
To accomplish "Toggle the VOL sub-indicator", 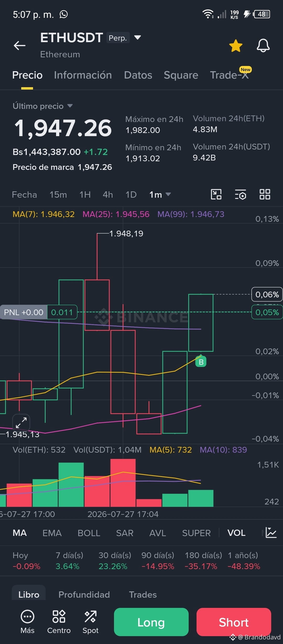I will (x=236, y=533).
